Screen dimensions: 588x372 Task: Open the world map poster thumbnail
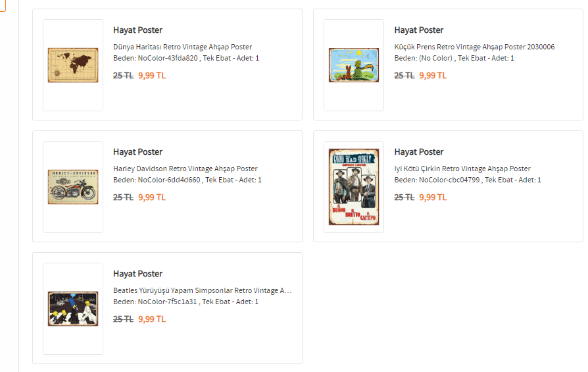73,65
